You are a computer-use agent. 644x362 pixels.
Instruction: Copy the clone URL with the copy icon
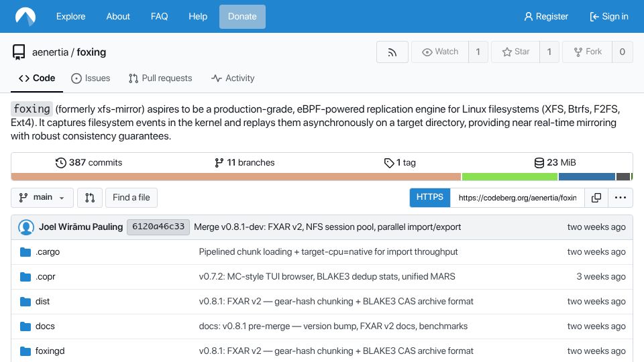pos(596,198)
